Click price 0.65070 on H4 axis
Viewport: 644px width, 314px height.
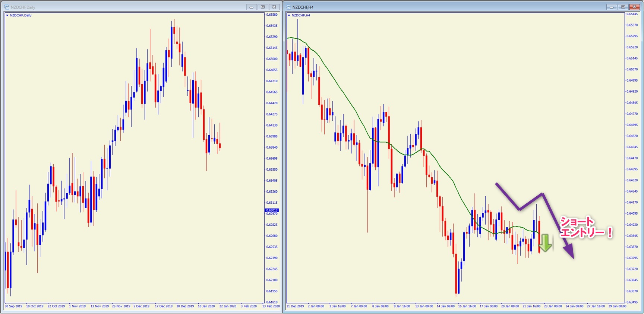[632, 69]
